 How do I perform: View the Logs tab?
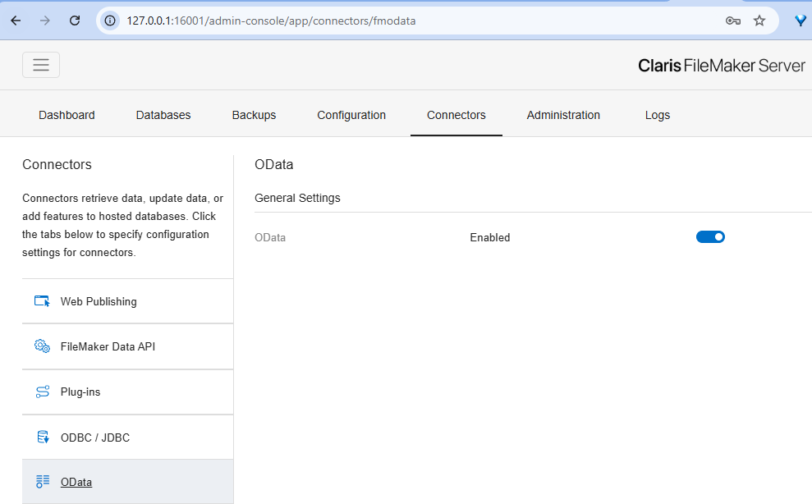658,115
